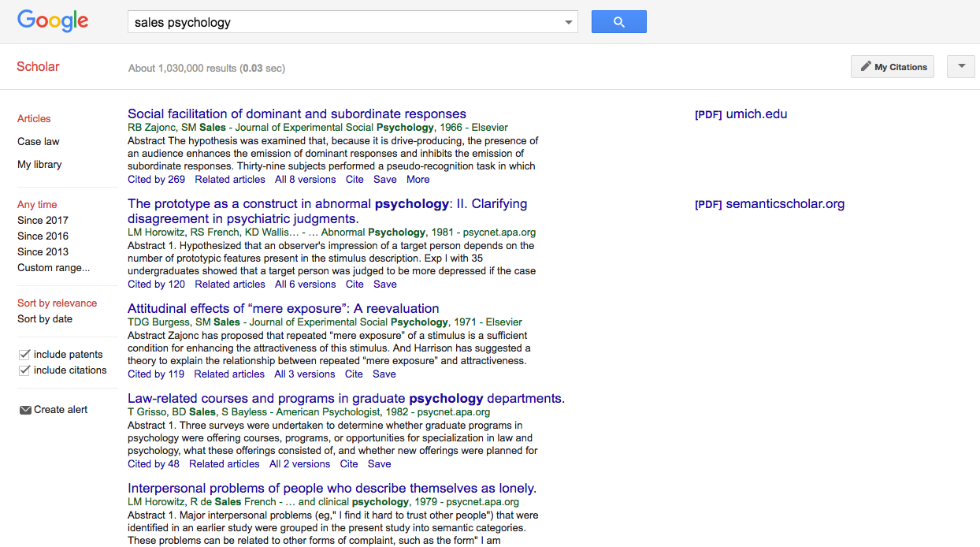Select Case law in the sidebar
Screen dimensions: 980x547
pyautogui.click(x=39, y=142)
